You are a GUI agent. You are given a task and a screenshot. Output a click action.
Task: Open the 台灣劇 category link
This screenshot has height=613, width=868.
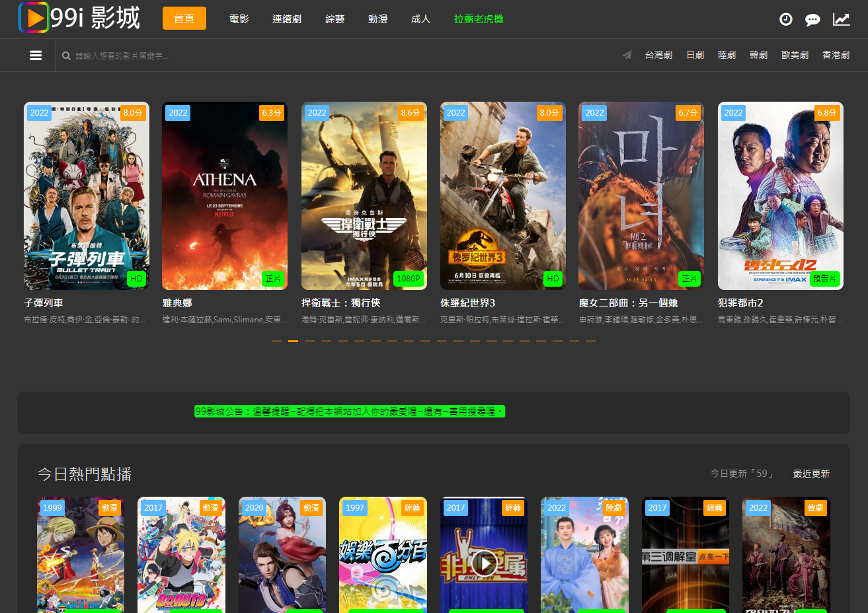click(658, 55)
